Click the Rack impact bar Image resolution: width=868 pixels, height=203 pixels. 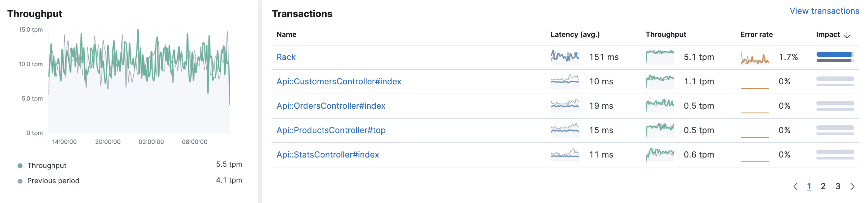pyautogui.click(x=835, y=57)
